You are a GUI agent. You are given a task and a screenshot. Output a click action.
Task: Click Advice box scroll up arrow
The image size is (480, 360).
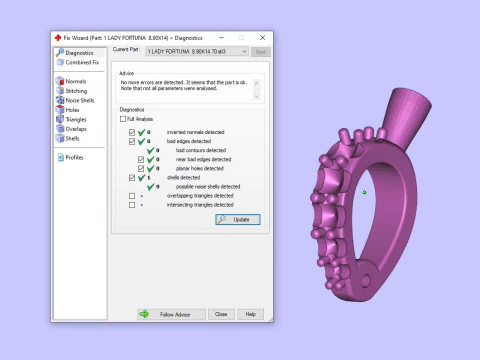pos(256,83)
